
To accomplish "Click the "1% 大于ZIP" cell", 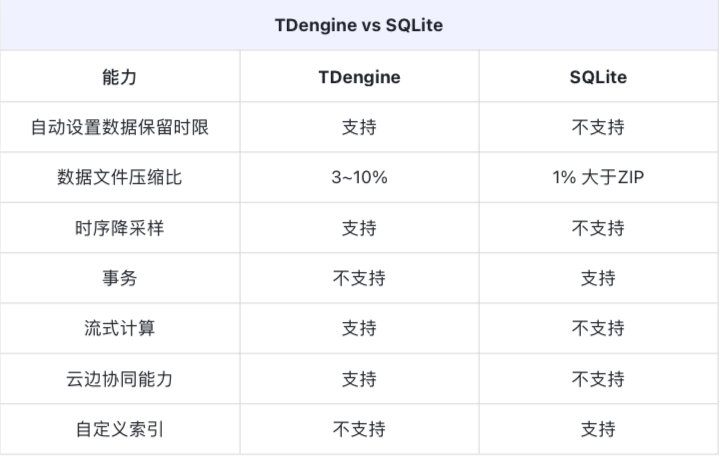I will 598,178.
